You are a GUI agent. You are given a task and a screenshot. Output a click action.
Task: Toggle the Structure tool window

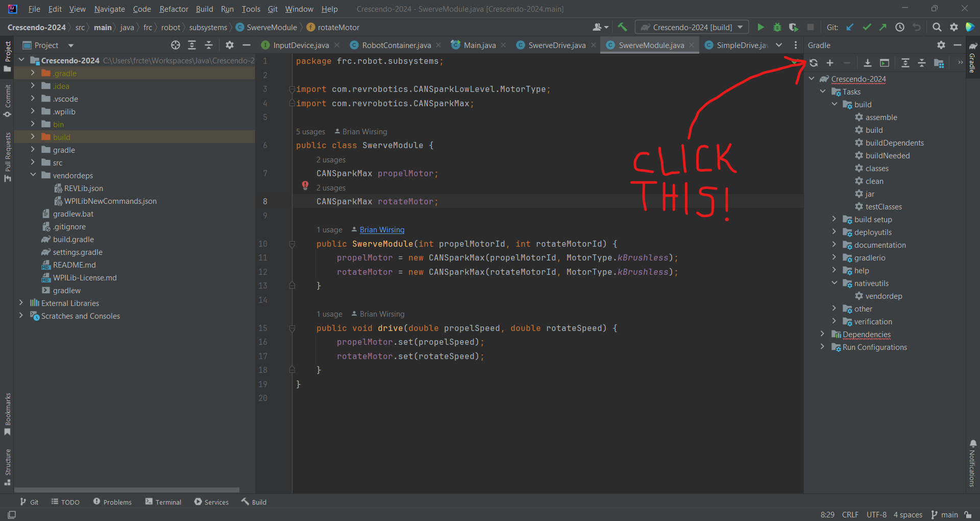[x=7, y=467]
